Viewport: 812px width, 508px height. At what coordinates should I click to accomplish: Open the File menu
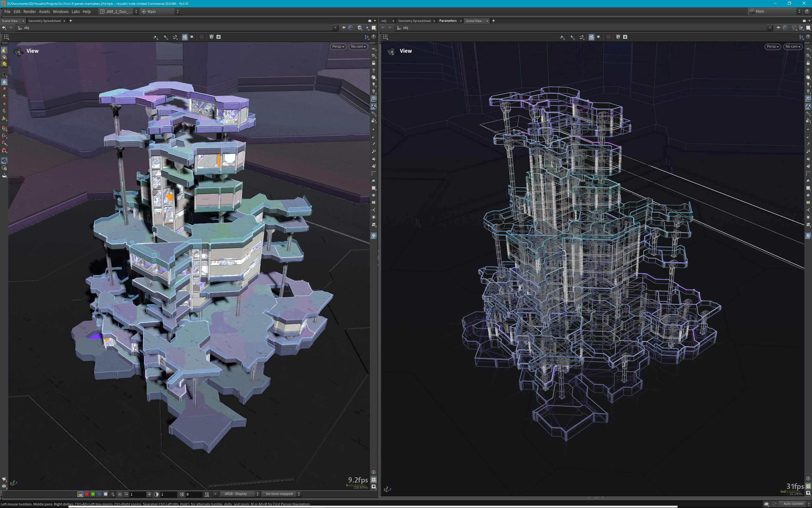7,11
